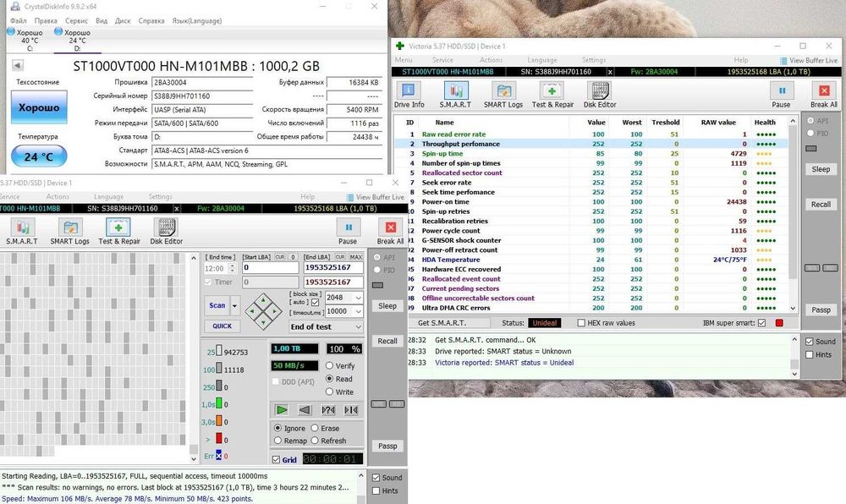This screenshot has width=846, height=504.
Task: Open Settings menu in right Victoria window
Action: 594,60
